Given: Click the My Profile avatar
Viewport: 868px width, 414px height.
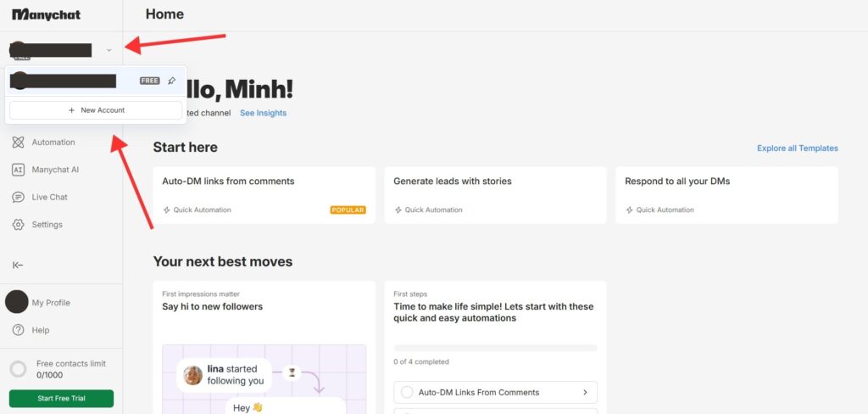Looking at the screenshot, I should 17,301.
